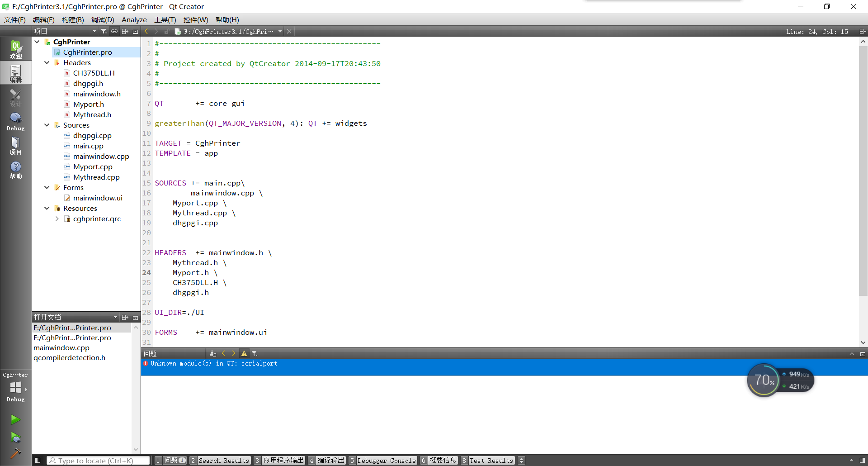Collapse the Resources folder
Screen dimensions: 868x466
47,208
